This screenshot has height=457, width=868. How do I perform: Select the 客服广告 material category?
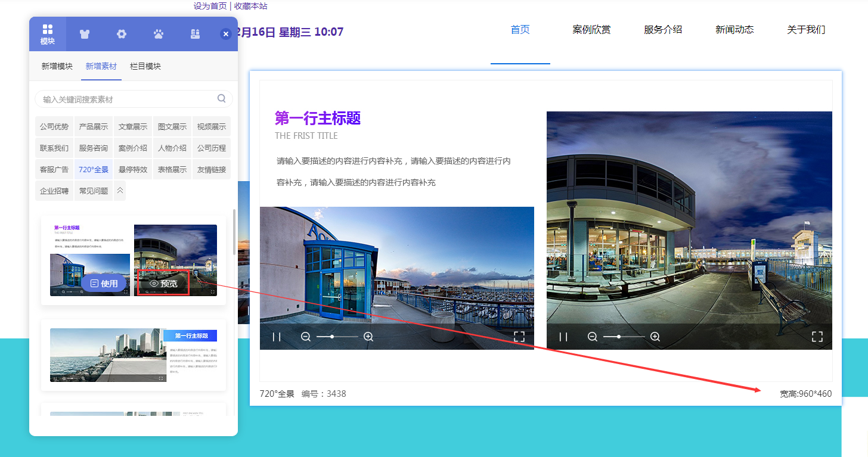[x=54, y=169]
